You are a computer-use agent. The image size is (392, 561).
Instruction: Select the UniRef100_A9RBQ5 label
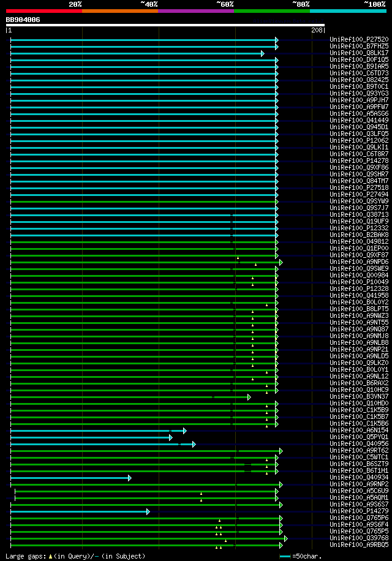click(x=359, y=544)
